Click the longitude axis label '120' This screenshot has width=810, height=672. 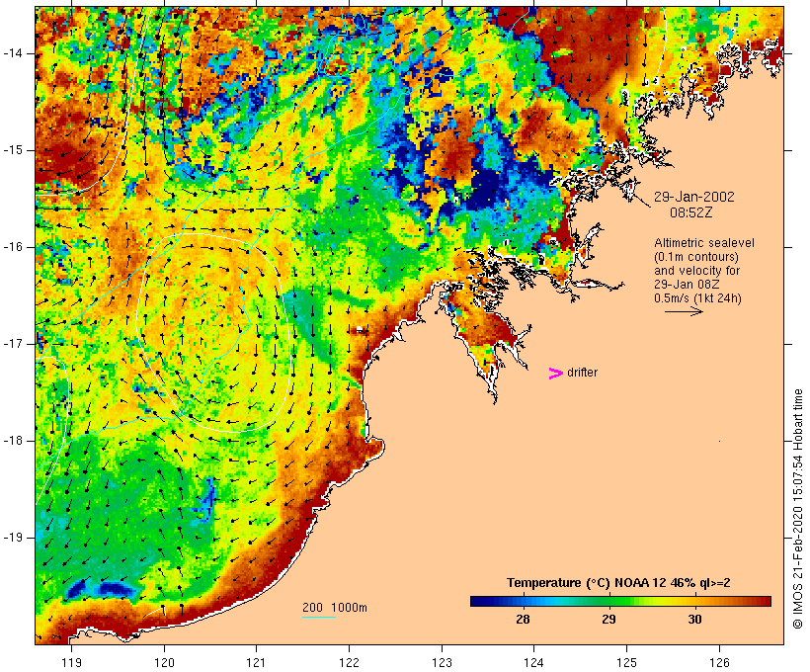pyautogui.click(x=164, y=663)
